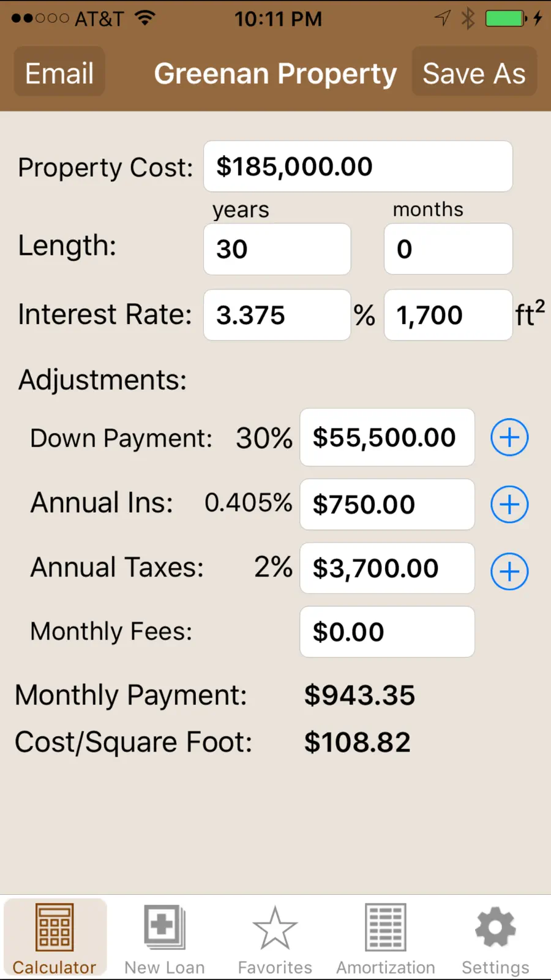This screenshot has height=980, width=551.
Task: Tap the battery indicator in status bar
Action: pos(506,18)
